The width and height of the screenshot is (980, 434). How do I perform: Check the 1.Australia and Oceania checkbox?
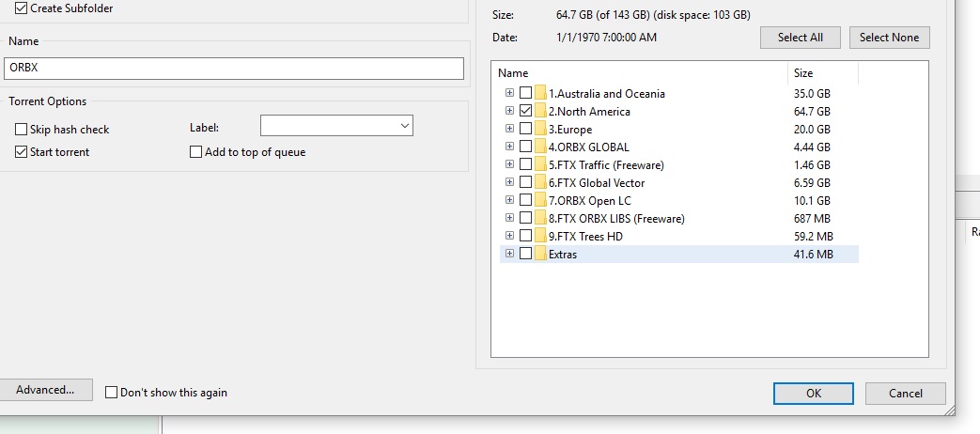(x=525, y=92)
